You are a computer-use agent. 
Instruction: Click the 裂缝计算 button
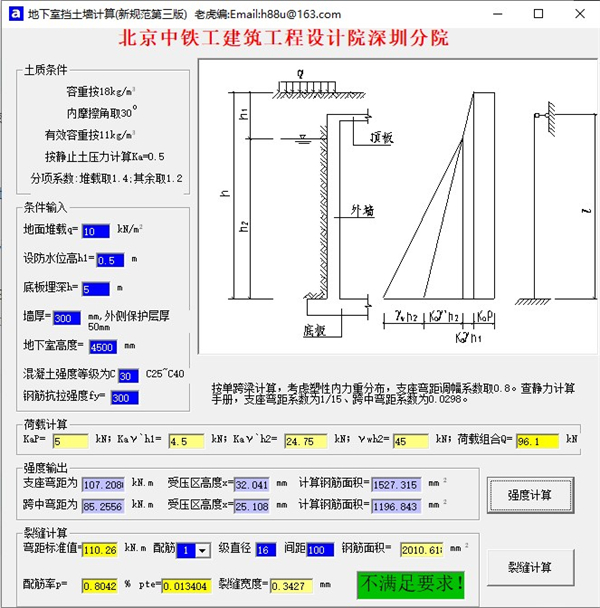tap(530, 567)
